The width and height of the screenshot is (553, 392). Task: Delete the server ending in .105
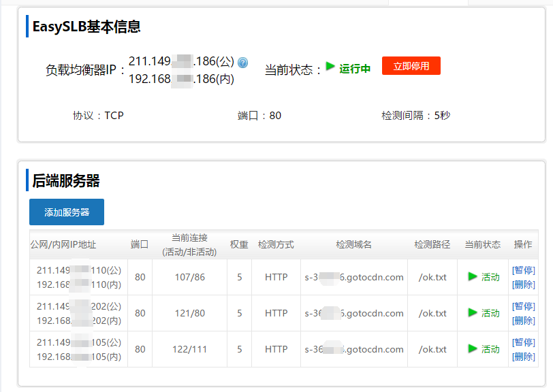(523, 356)
